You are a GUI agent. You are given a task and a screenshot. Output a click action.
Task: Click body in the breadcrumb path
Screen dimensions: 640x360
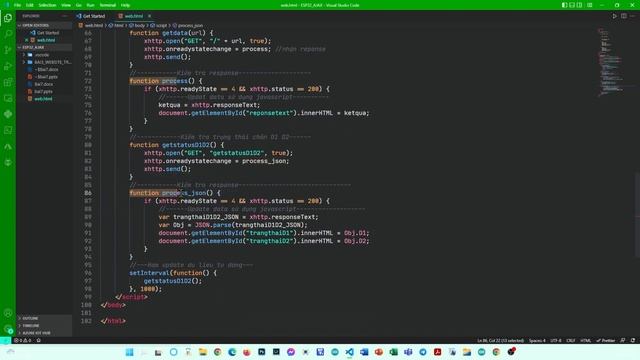pos(140,25)
